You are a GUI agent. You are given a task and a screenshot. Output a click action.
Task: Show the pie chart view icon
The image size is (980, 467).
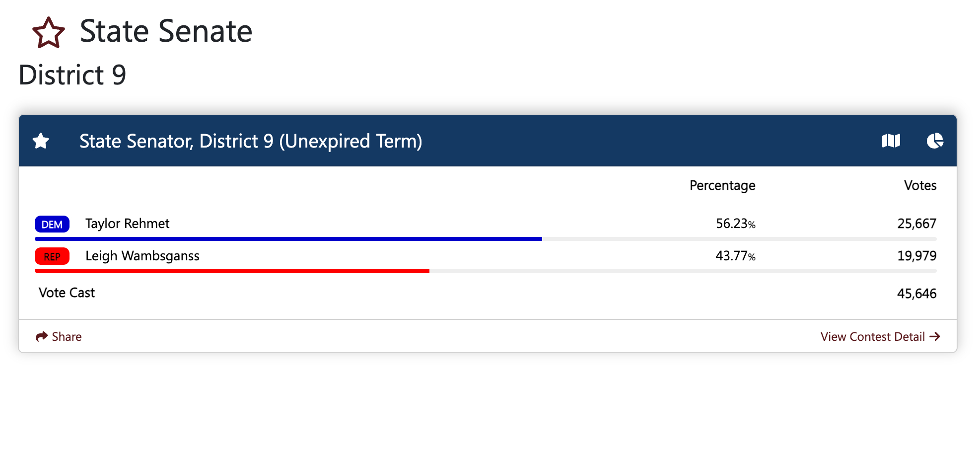[x=935, y=141]
